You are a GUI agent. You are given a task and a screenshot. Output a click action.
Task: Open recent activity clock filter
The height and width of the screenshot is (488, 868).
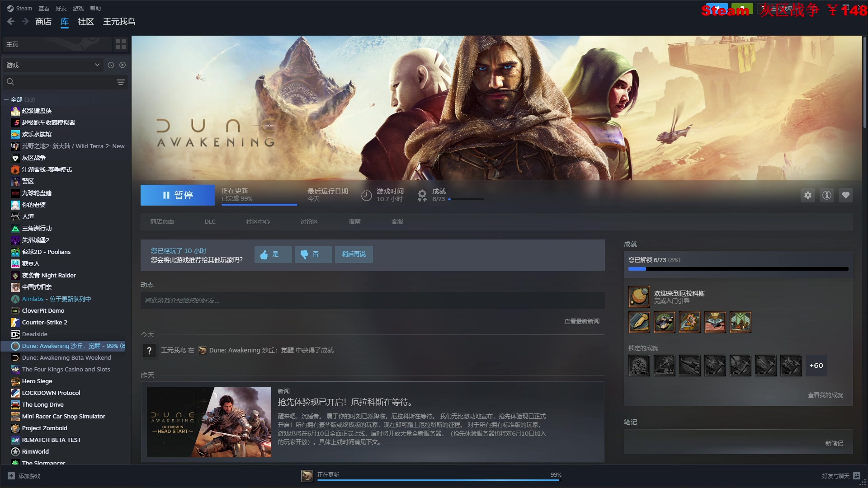[111, 65]
